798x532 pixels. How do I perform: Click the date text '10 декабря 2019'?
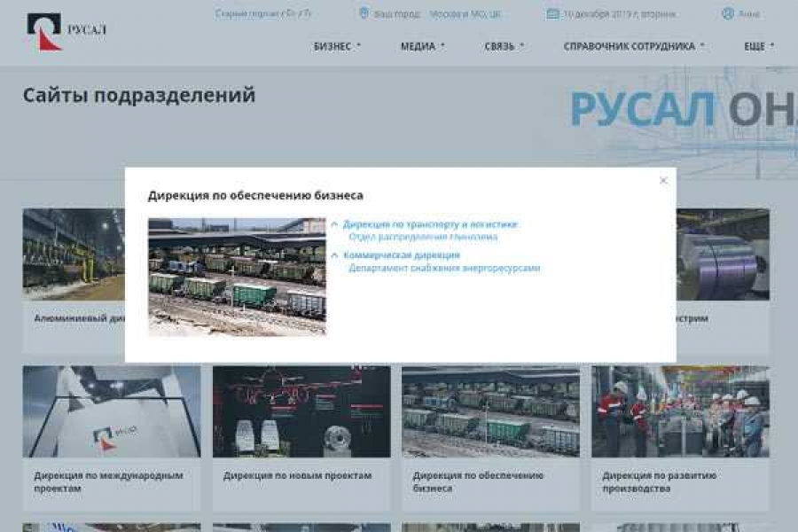pos(620,14)
